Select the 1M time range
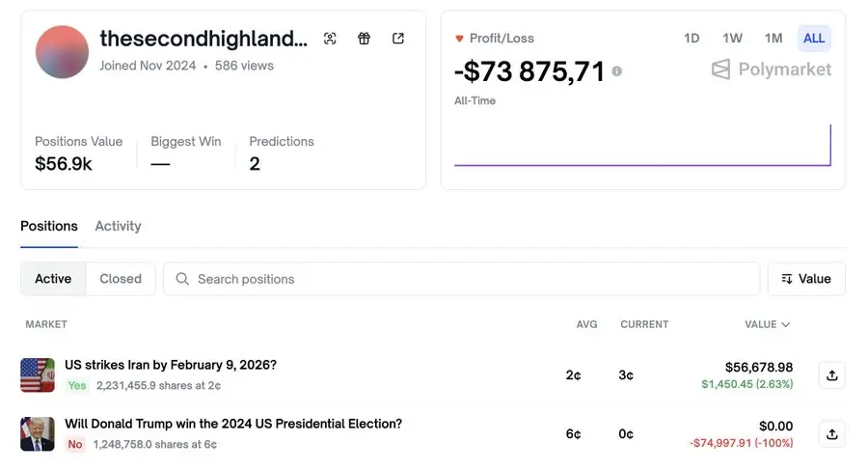Viewport: 868px width, 469px height. pyautogui.click(x=773, y=39)
